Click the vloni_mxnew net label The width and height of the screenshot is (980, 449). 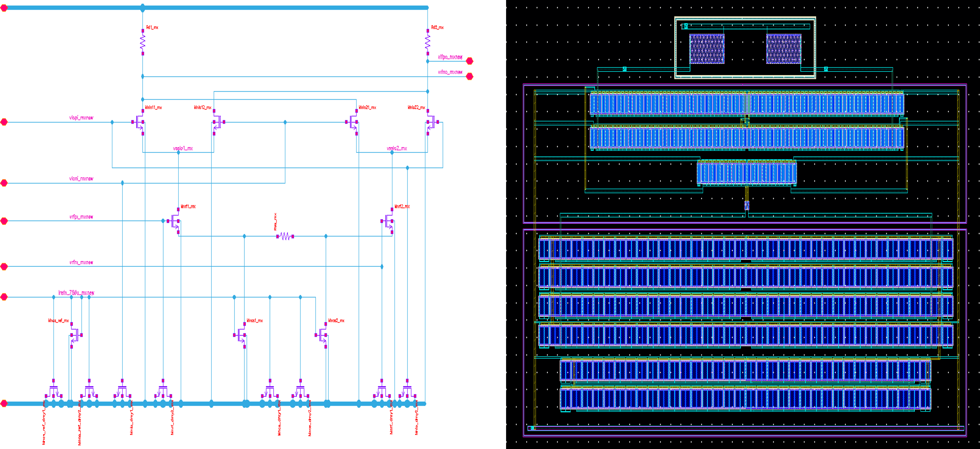[x=81, y=179]
